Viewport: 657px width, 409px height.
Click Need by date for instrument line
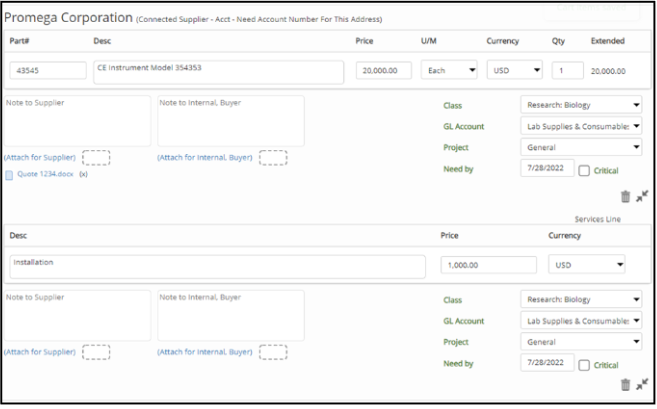click(547, 168)
